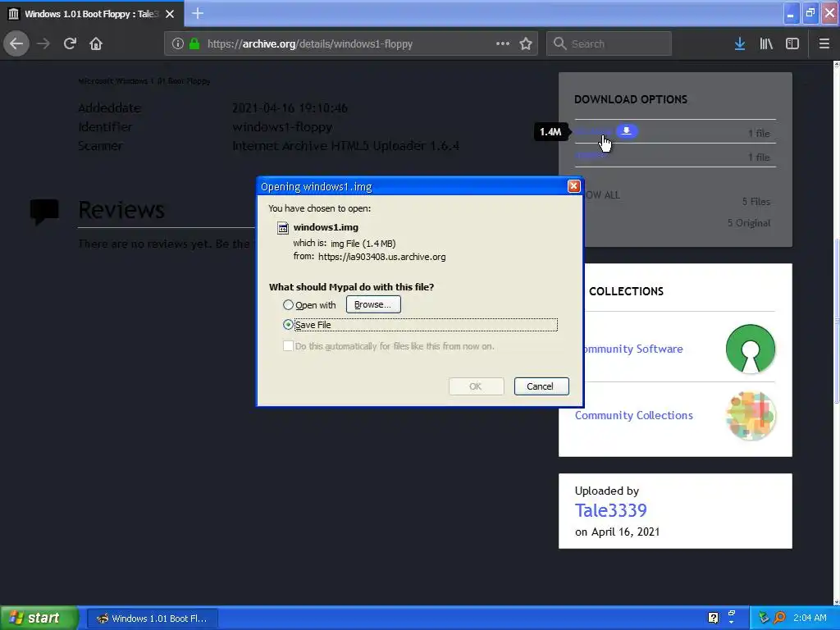Focus the Search box in toolbar
Screen dimensions: 840x630
tap(609, 43)
